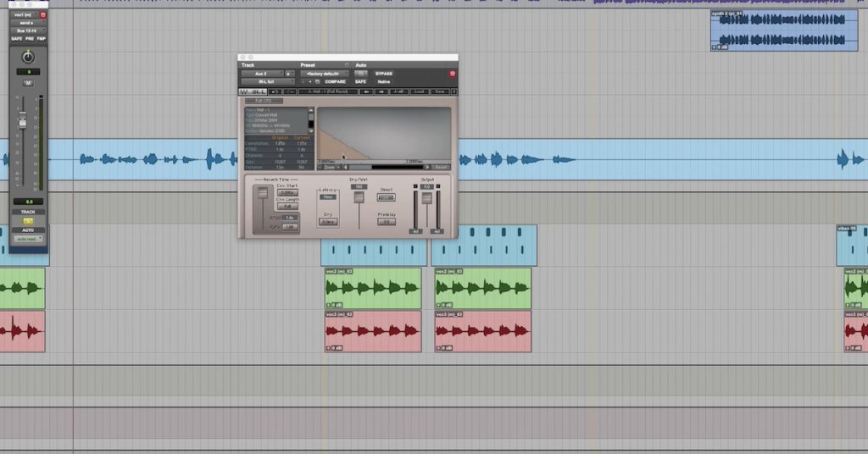Screen dimensions: 868x454
Task: Open the preset library icon left of COMPARE
Action: pos(318,82)
